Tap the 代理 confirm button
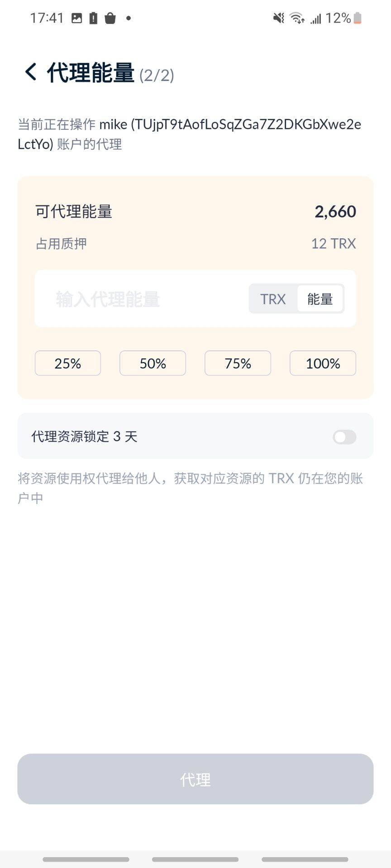391x868 pixels. point(195,779)
